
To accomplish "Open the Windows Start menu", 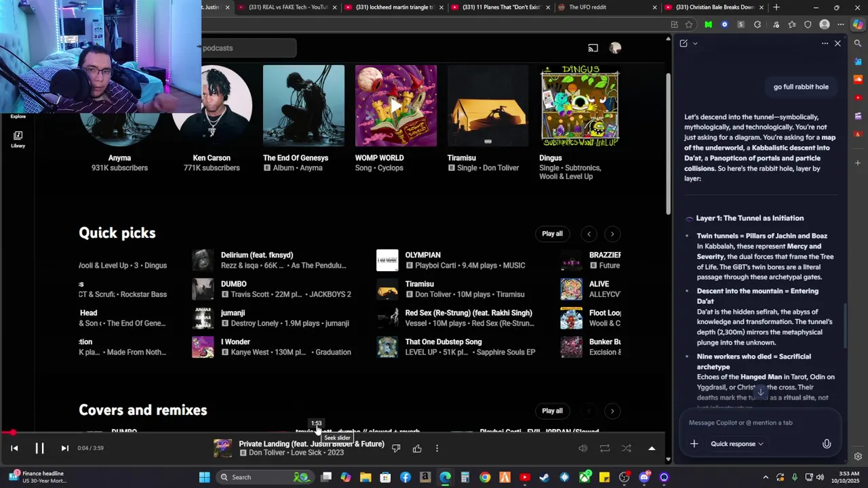I will (x=204, y=477).
